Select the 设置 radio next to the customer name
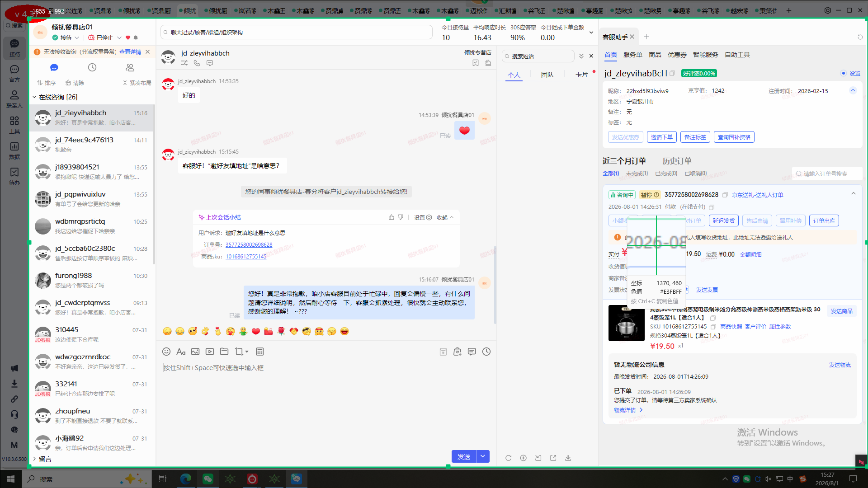Screen dimensions: 868x488 coord(844,73)
